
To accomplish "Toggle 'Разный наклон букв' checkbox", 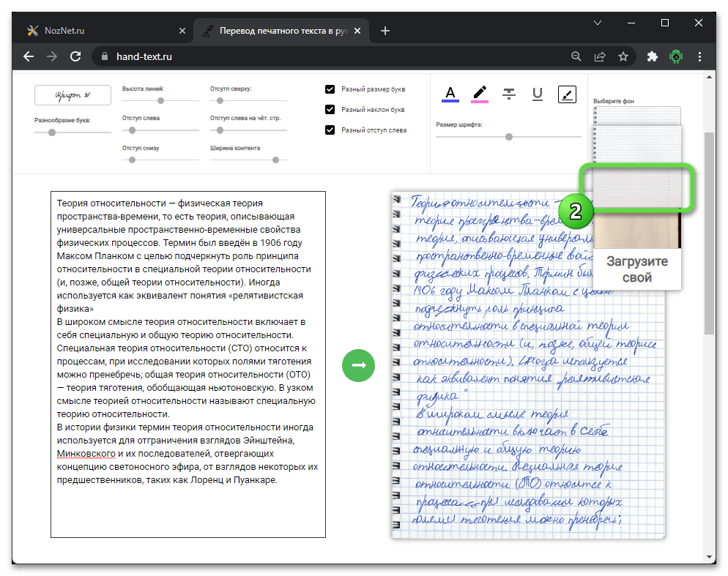I will click(x=330, y=110).
